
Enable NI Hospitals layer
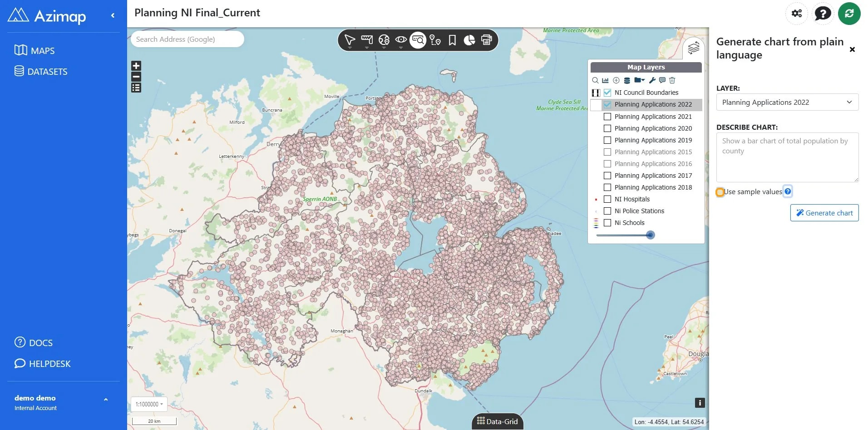[607, 199]
